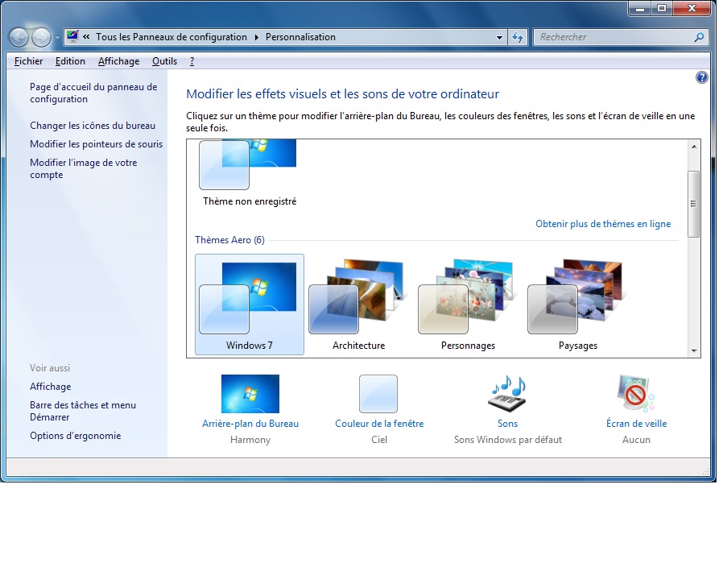Open Page d'accueil du panneau de configuration
Image resolution: width=723 pixels, height=588 pixels.
click(93, 93)
